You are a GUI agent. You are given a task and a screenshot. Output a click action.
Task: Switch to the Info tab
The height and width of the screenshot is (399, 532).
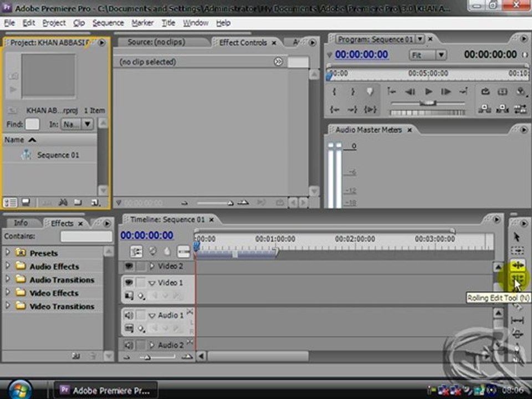pyautogui.click(x=21, y=223)
